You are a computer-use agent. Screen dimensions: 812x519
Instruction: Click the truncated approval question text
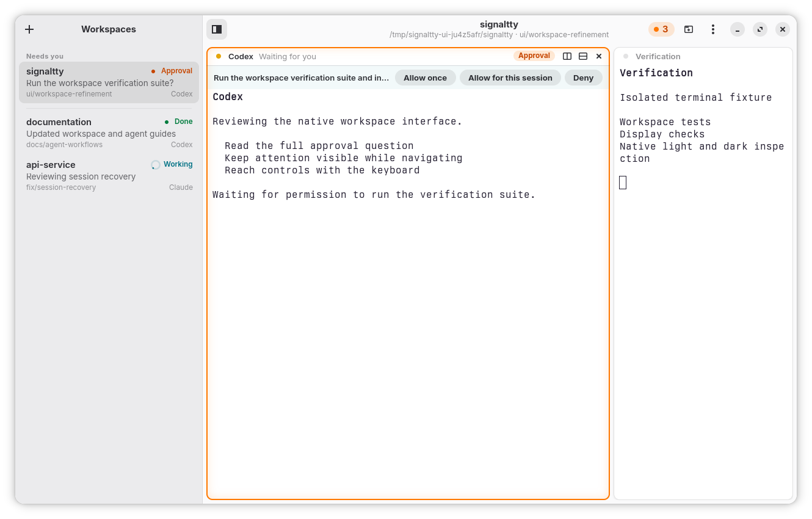[301, 78]
